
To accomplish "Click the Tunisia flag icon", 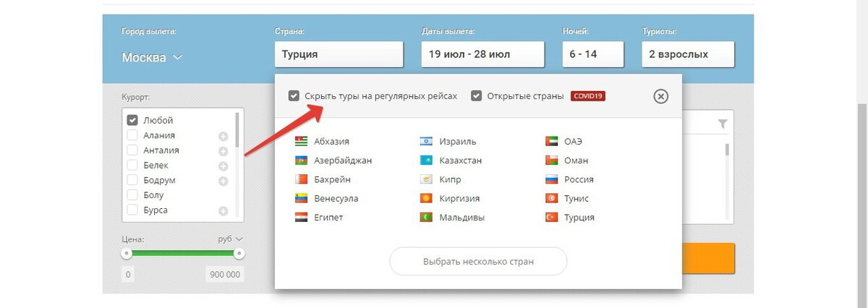I will point(551,198).
